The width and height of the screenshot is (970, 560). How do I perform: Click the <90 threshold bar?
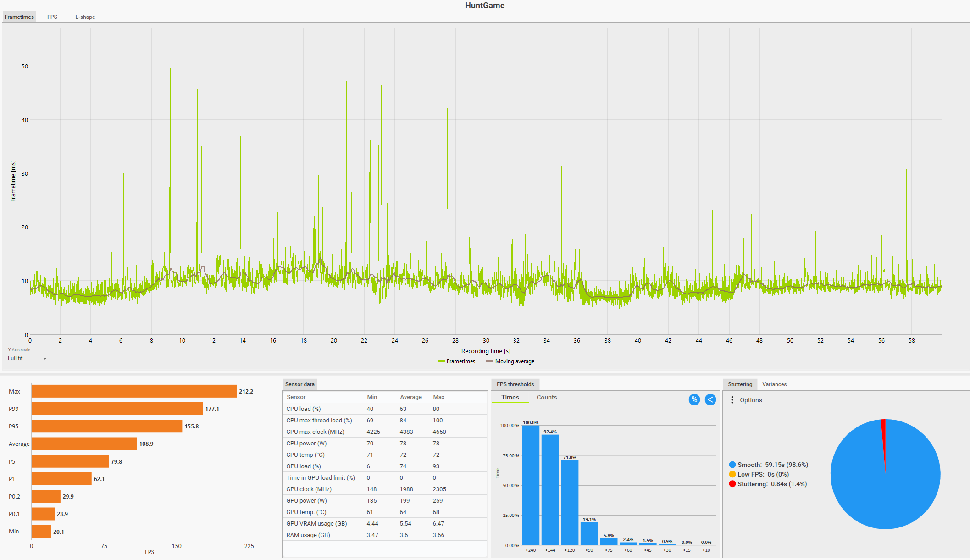[x=589, y=533]
